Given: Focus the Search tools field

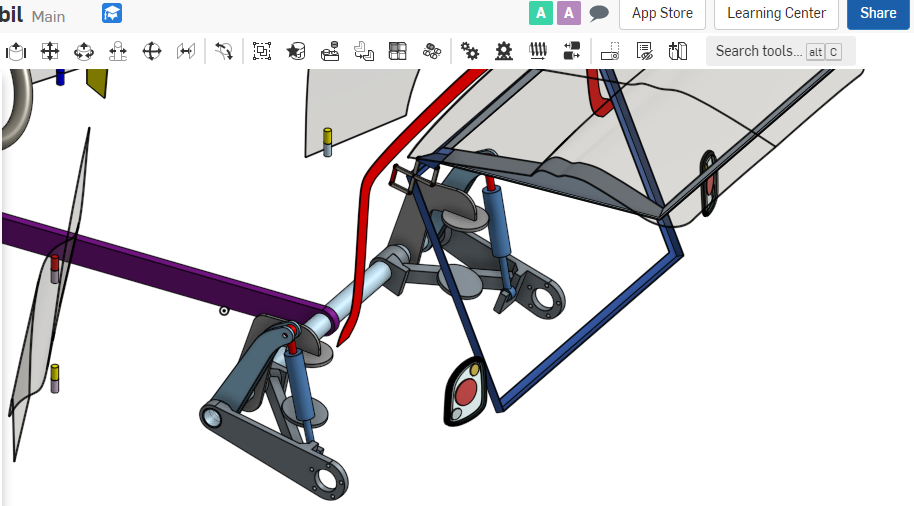Looking at the screenshot, I should (x=781, y=51).
